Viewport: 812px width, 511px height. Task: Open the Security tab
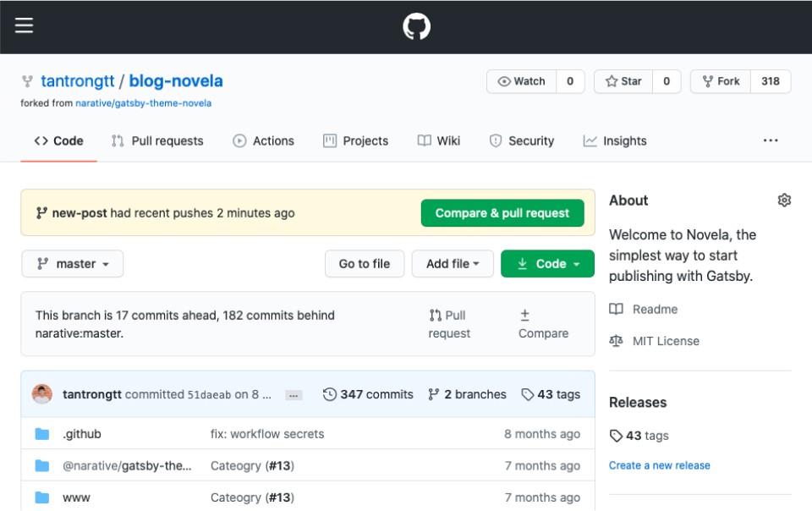522,140
